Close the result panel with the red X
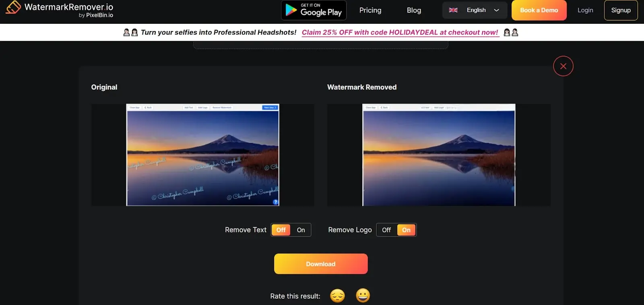The width and height of the screenshot is (644, 305). point(563,66)
